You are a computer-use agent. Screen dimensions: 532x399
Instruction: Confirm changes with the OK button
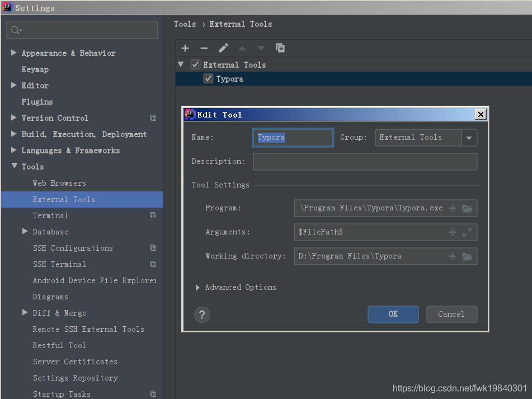click(x=393, y=314)
